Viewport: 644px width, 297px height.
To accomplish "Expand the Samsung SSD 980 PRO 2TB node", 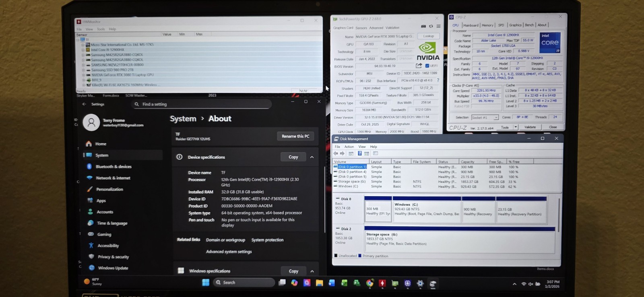I will (x=83, y=70).
